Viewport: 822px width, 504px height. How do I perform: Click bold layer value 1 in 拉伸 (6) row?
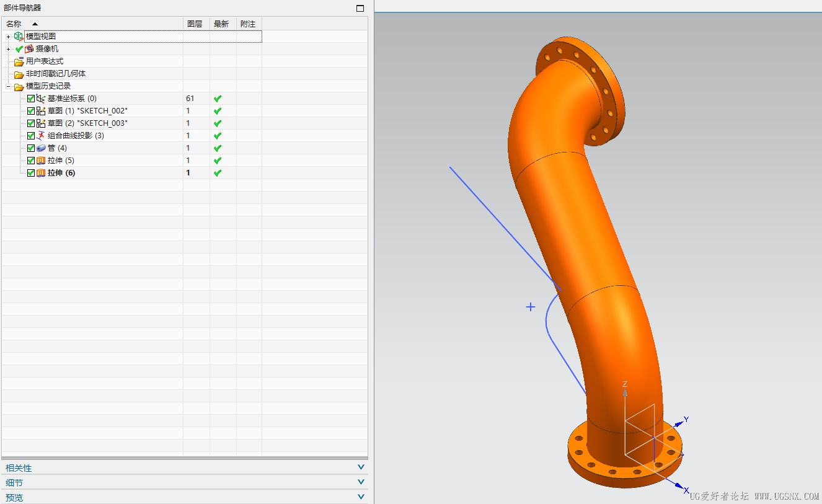(188, 173)
